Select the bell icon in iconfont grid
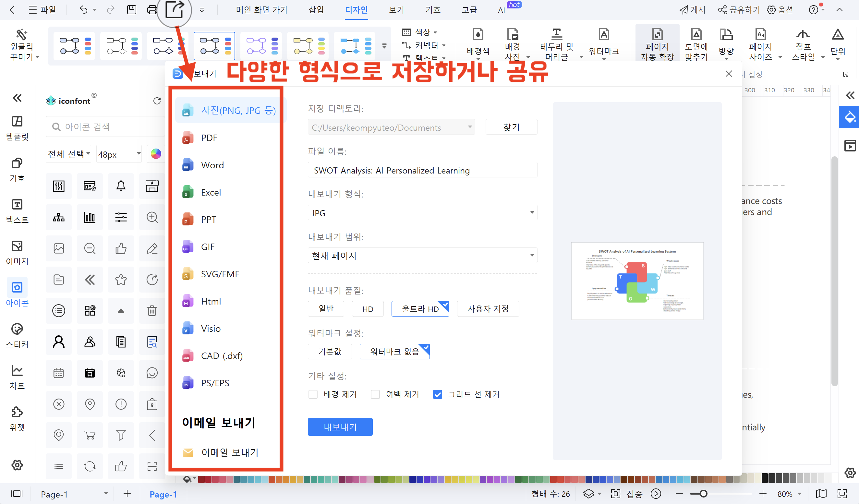Viewport: 859px width, 504px height. 121,186
